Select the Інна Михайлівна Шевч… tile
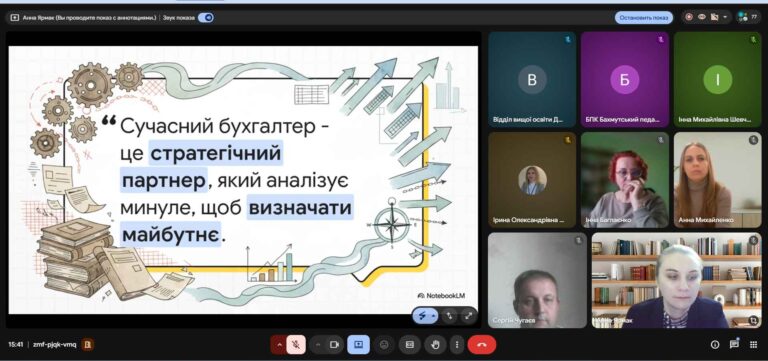This screenshot has width=768, height=361. [x=718, y=80]
